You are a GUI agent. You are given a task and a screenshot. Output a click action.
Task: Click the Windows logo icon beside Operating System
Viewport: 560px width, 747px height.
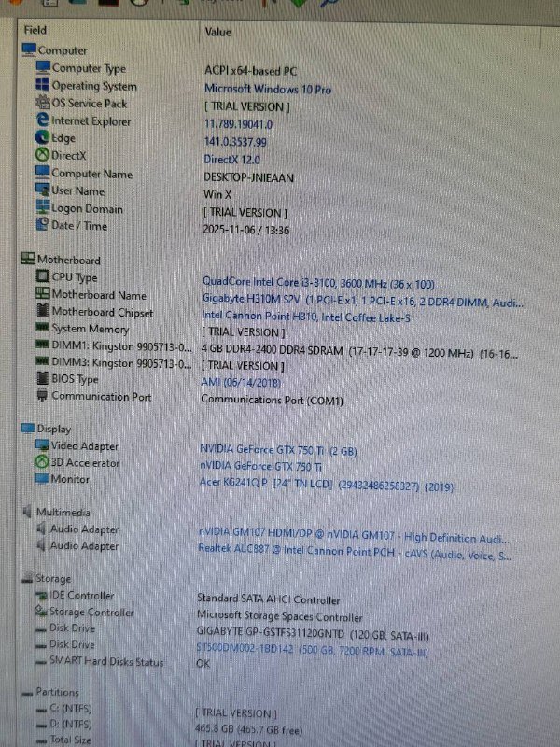pyautogui.click(x=43, y=85)
